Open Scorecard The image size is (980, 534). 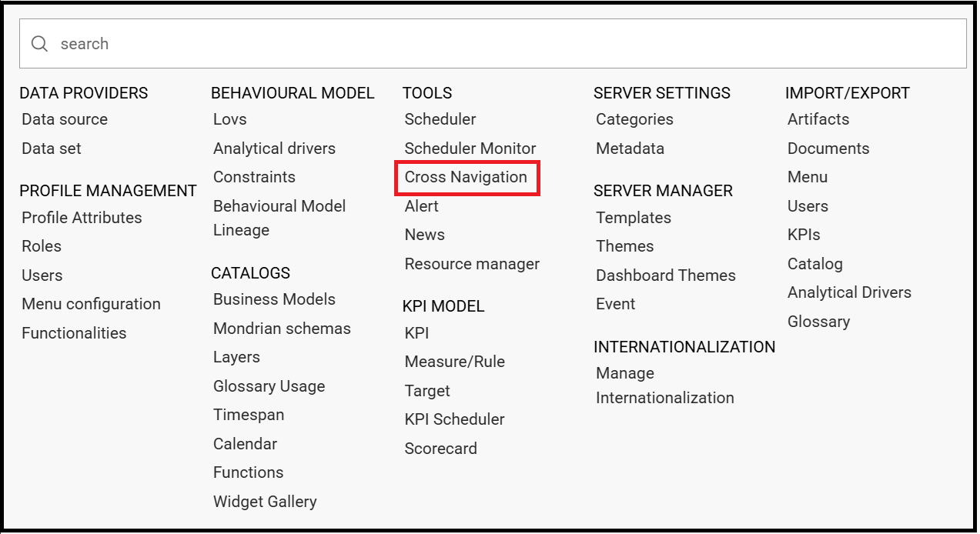coord(441,449)
